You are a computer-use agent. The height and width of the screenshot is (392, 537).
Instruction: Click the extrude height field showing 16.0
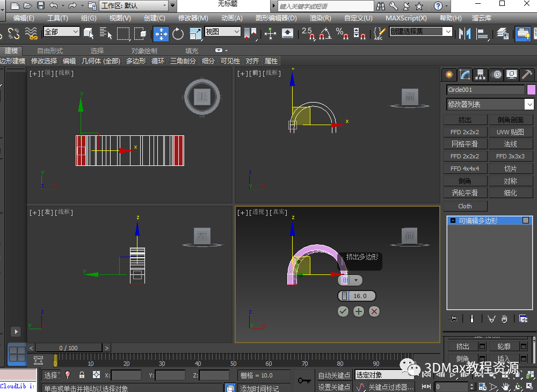[360, 296]
